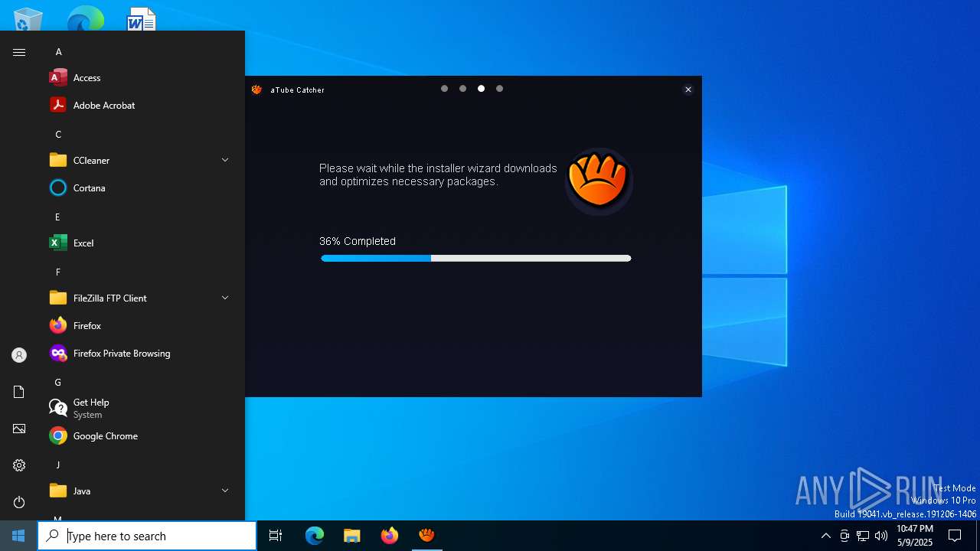Switch to aTube Catcher taskbar button

tap(427, 536)
